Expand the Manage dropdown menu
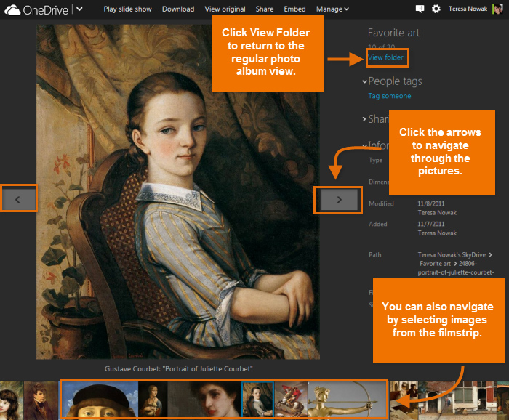Screen dimensions: 509x420 coord(332,9)
